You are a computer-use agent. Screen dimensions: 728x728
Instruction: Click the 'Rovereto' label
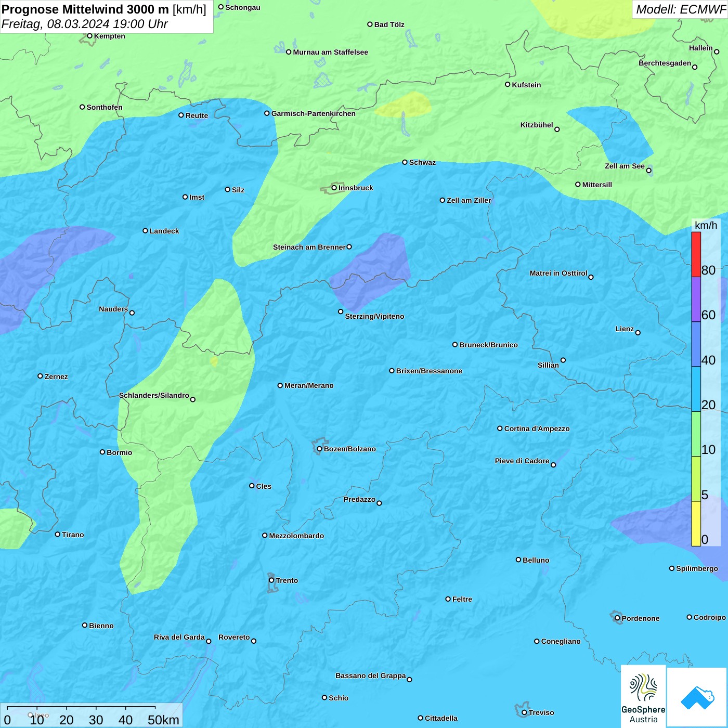pyautogui.click(x=234, y=637)
